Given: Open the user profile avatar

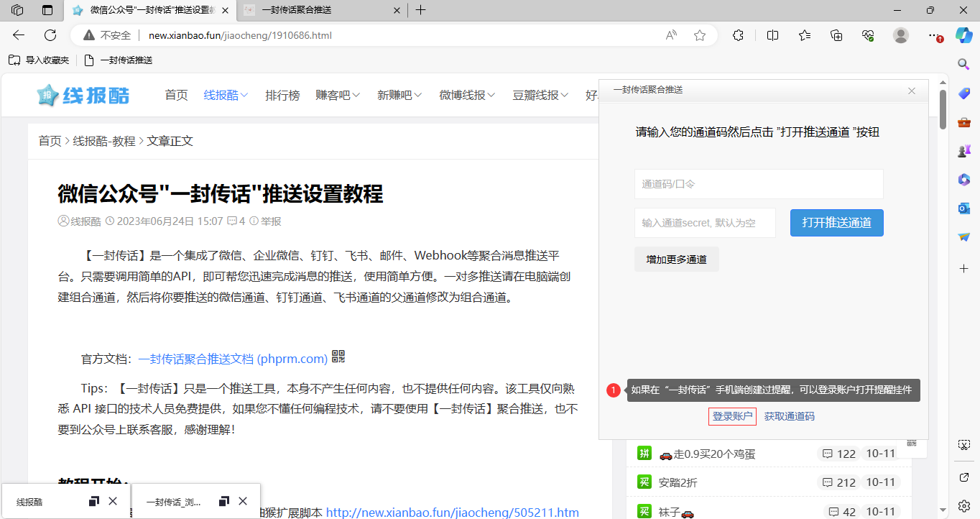Looking at the screenshot, I should point(901,35).
